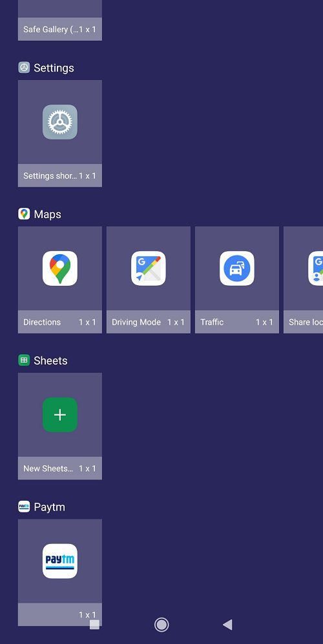Select the Maps Directions pin widget icon
323x644 pixels.
pos(60,268)
